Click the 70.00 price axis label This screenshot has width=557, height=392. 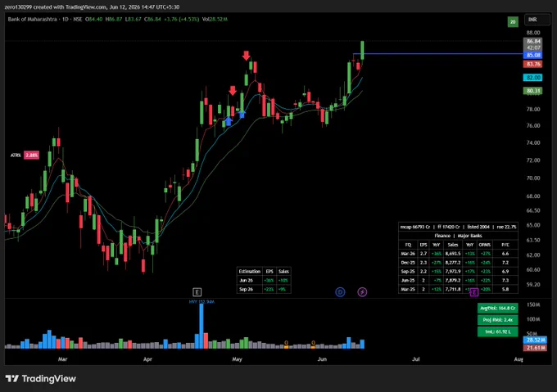(x=533, y=178)
